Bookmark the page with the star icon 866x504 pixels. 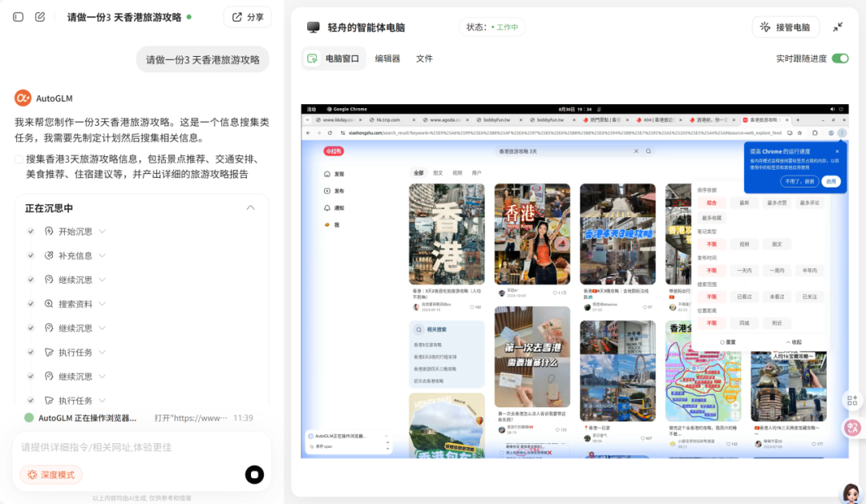coord(799,133)
